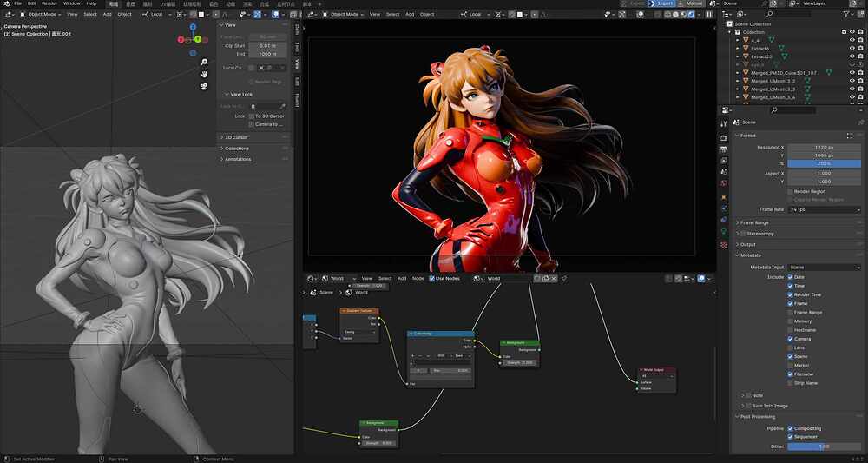This screenshot has width=868, height=463.
Task: Open the Edit menu in top bar
Action: (31, 3)
